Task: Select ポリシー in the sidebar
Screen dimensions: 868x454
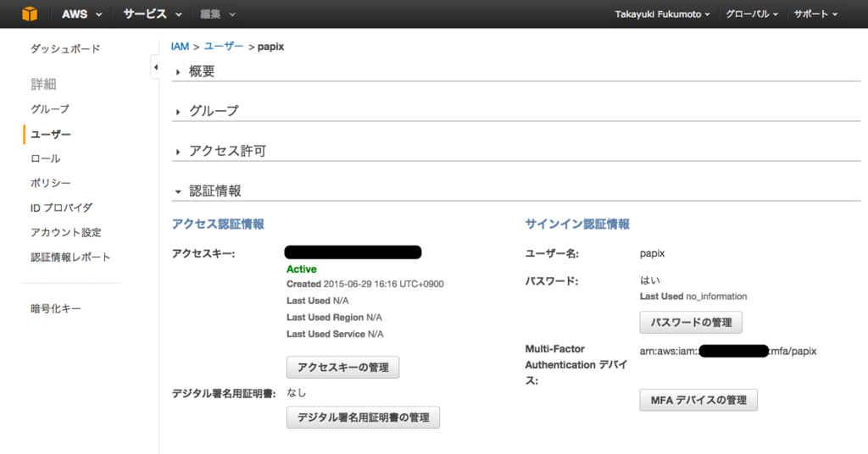Action: click(50, 183)
